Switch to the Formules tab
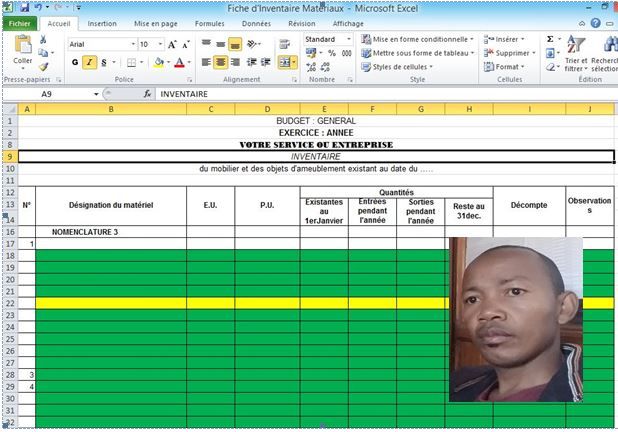The height and width of the screenshot is (432, 618). [210, 24]
